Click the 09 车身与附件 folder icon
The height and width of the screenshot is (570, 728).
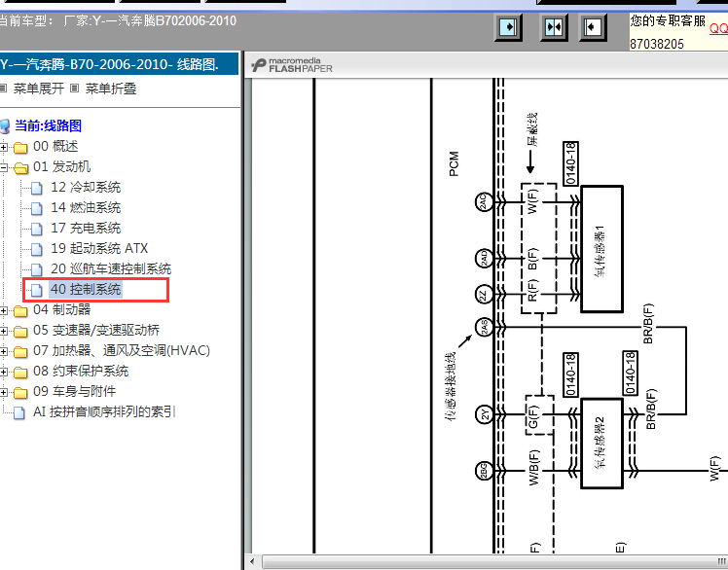[x=20, y=392]
